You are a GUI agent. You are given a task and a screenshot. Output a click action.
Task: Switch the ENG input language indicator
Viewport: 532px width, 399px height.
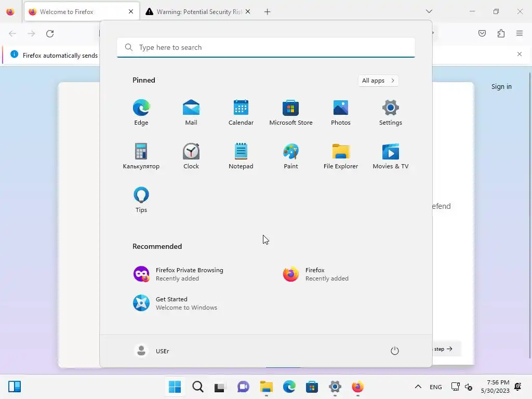click(436, 387)
